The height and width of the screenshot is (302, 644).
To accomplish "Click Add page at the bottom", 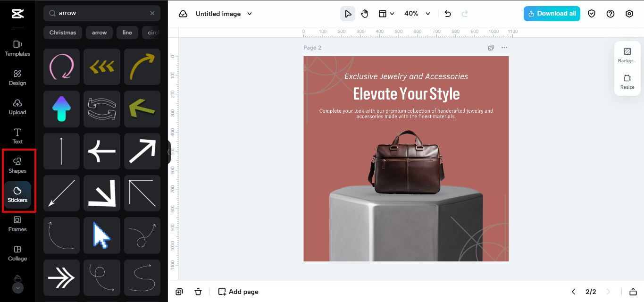I will 238,292.
